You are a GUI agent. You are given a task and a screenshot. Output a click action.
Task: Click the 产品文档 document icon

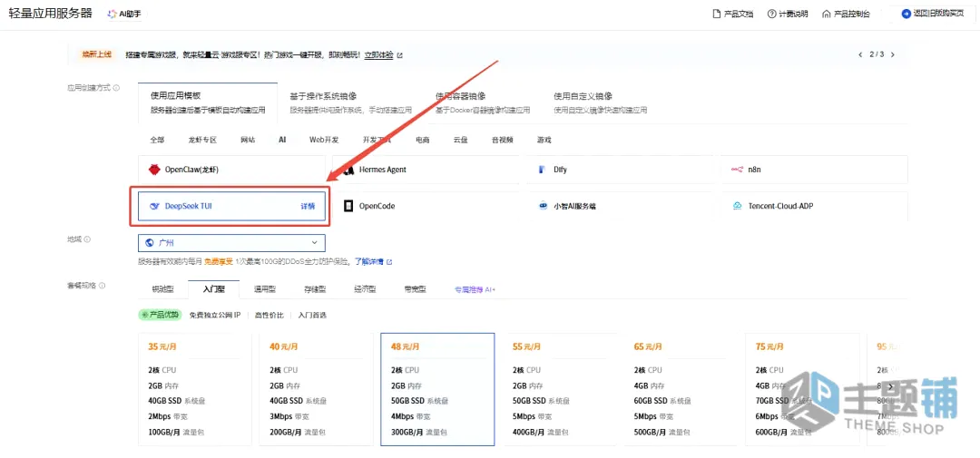click(717, 14)
